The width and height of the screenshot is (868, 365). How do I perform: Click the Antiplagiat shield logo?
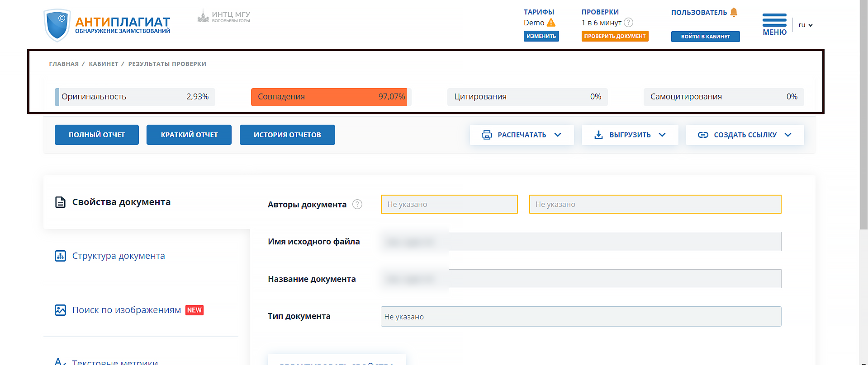pyautogui.click(x=57, y=25)
